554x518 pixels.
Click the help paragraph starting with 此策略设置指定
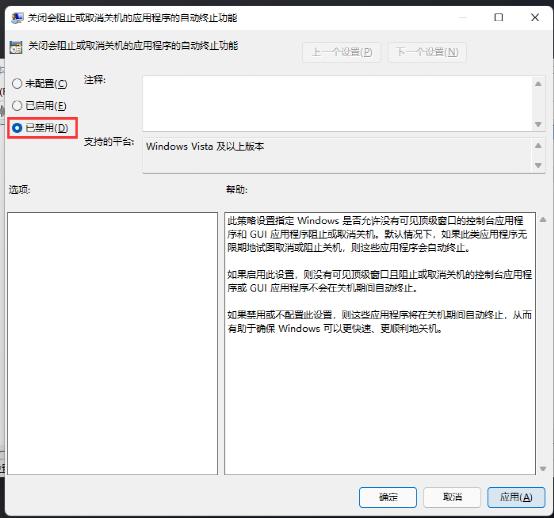tap(377, 234)
